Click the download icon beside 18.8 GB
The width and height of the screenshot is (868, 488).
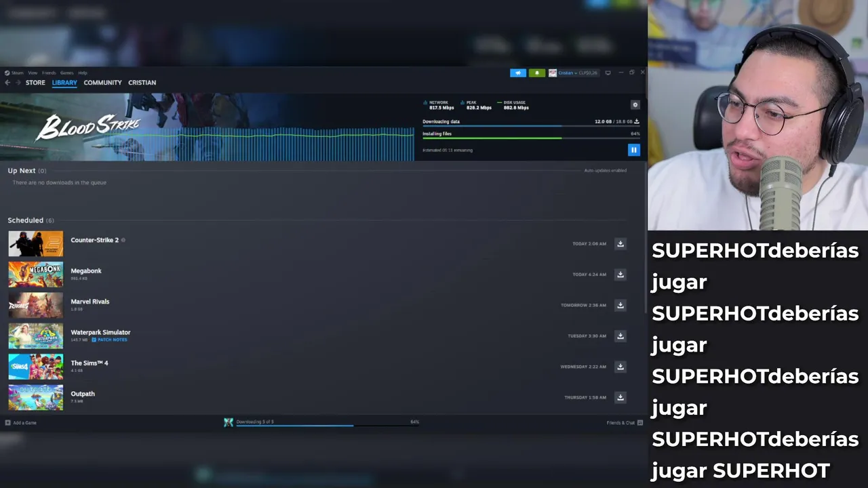[636, 121]
